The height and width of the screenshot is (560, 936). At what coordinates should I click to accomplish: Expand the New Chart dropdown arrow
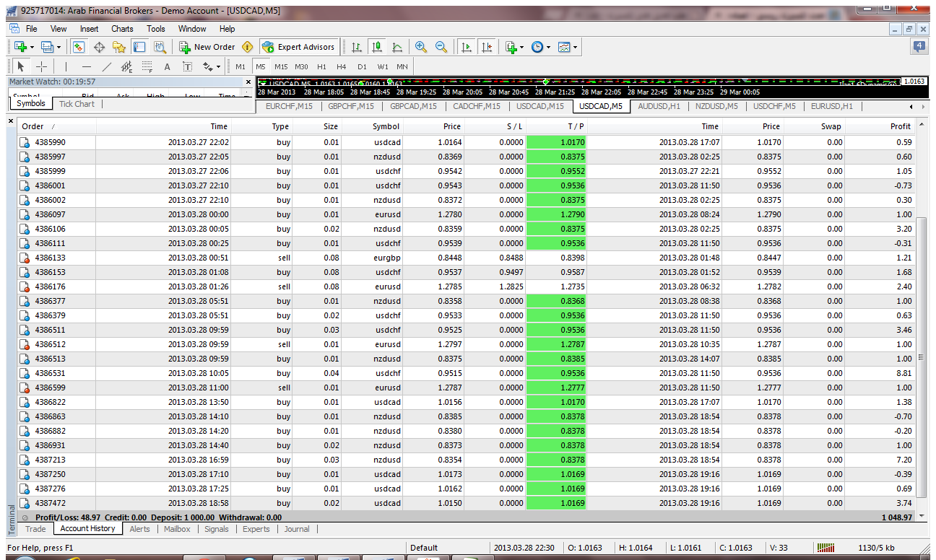[31, 47]
